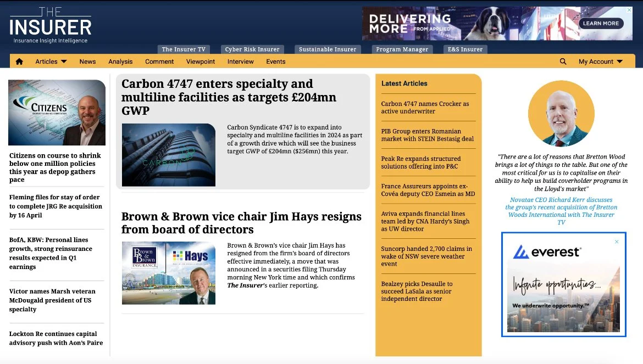Click the Bretton Wood quote text
This screenshot has width=643, height=364.
coord(561,172)
